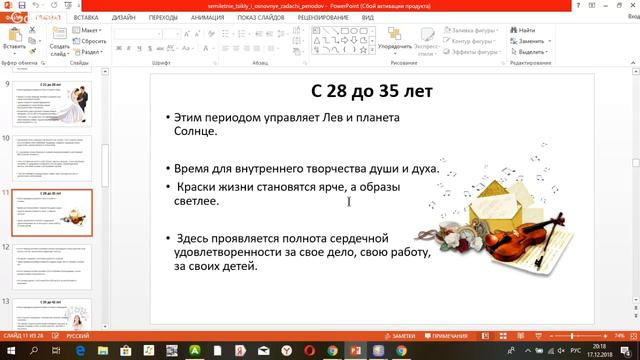Clear all text formatting
This screenshot has width=640, height=360.
click(211, 34)
